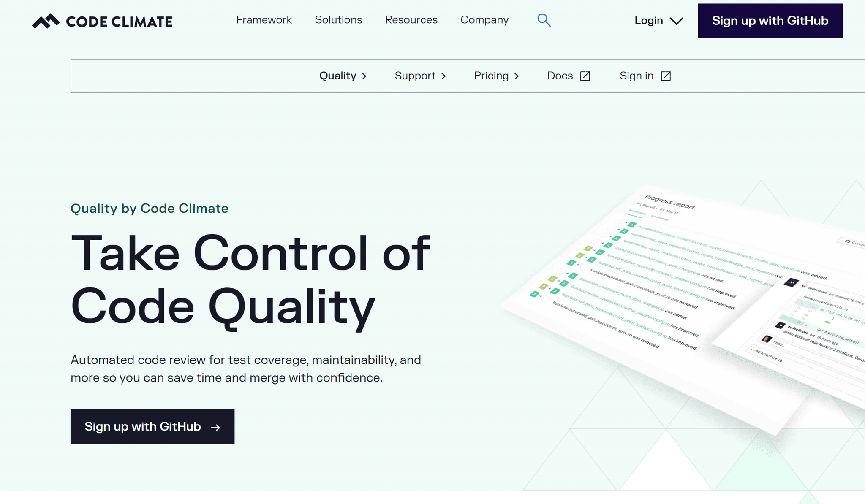The width and height of the screenshot is (865, 504).
Task: Select the Solutions menu item
Action: click(x=339, y=20)
